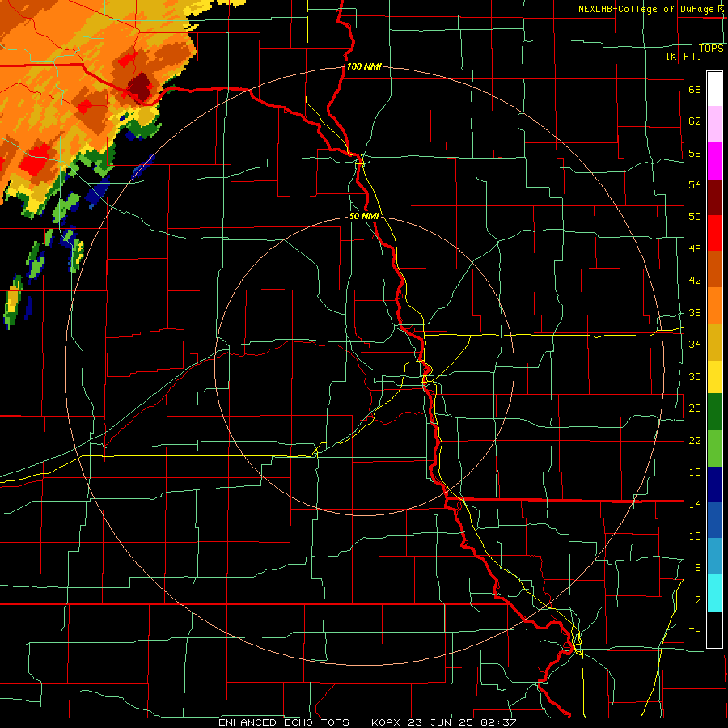728x728 pixels.
Task: Click the "50 NMI" range ring label
Action: (364, 216)
